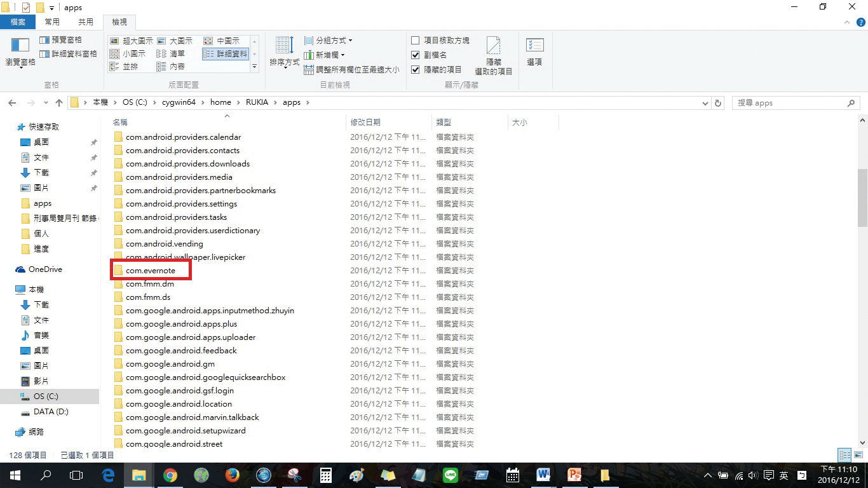Open Chrome from the taskbar
This screenshot has width=868, height=488.
click(x=170, y=475)
